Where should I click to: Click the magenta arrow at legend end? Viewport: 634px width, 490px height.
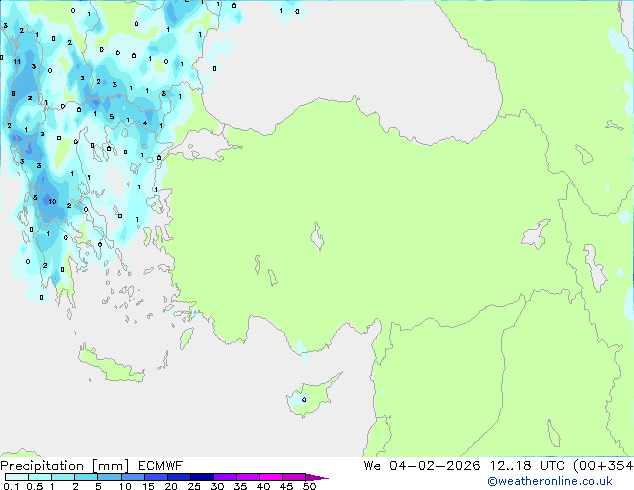point(318,477)
